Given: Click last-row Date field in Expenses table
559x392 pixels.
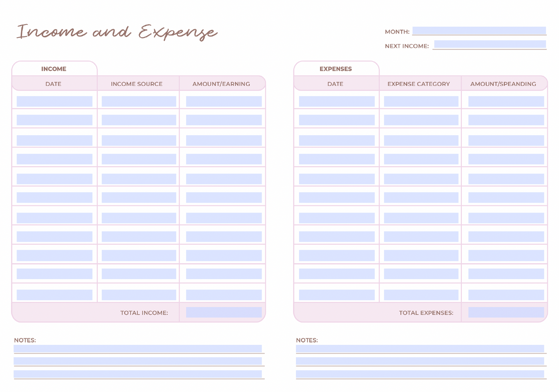Looking at the screenshot, I should point(337,295).
